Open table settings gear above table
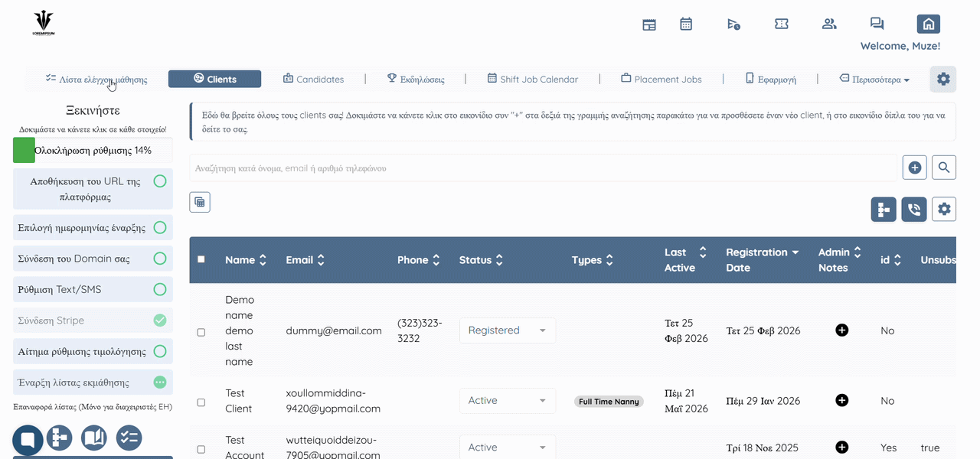The width and height of the screenshot is (980, 459). coord(944,210)
